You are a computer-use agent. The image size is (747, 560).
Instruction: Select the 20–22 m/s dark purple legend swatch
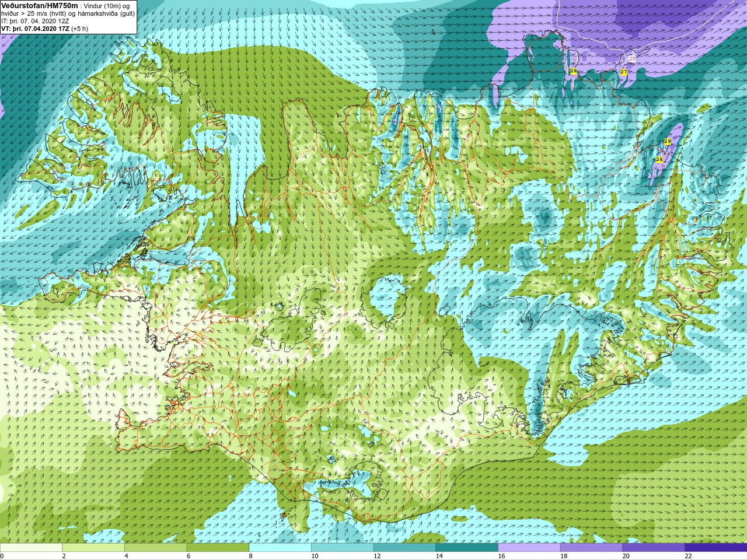coord(654,548)
